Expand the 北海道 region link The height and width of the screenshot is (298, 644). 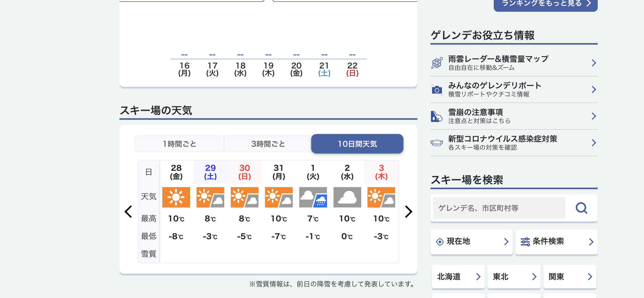click(458, 277)
